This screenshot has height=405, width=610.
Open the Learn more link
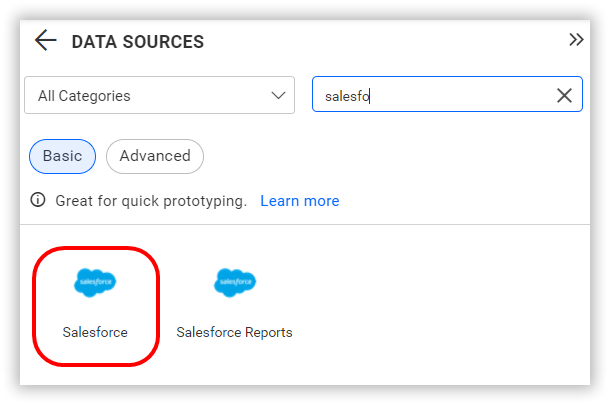click(x=300, y=201)
